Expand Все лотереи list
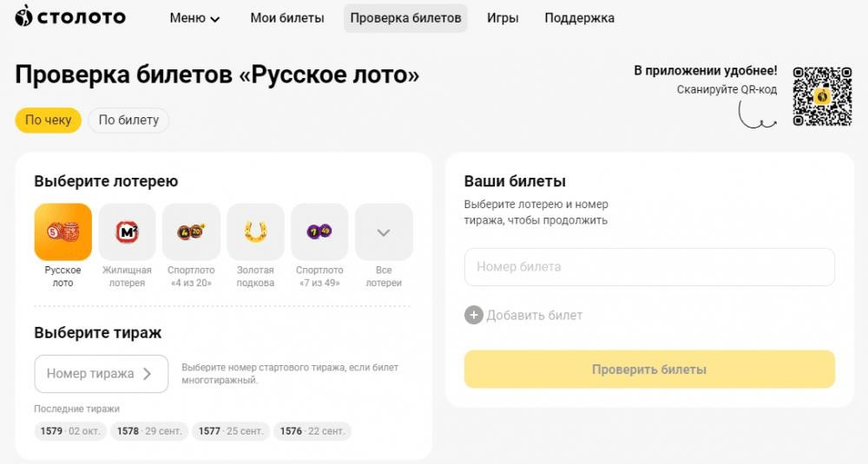868x464 pixels. tap(384, 232)
